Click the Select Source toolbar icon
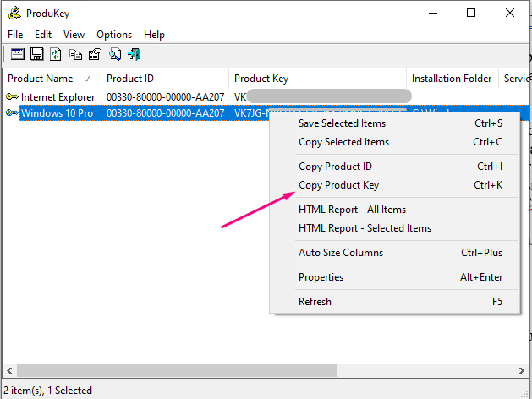 pyautogui.click(x=17, y=54)
